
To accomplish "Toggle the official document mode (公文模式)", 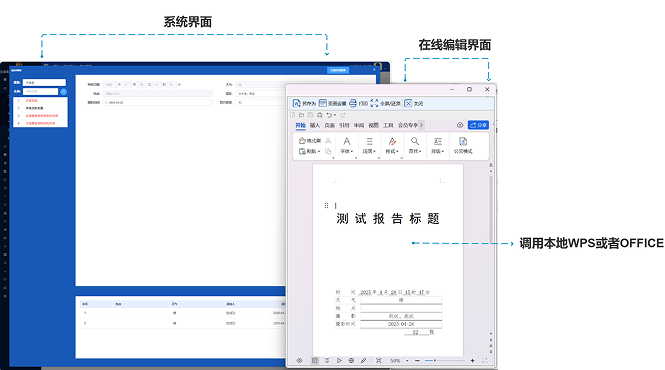I will coord(463,145).
